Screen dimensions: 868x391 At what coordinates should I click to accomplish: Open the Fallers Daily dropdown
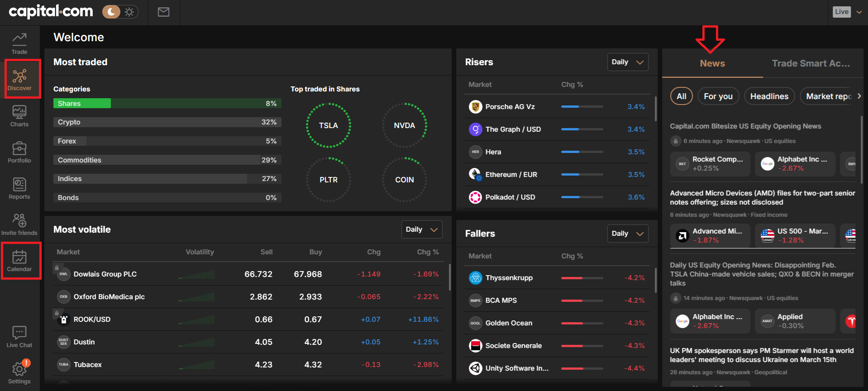coord(628,234)
